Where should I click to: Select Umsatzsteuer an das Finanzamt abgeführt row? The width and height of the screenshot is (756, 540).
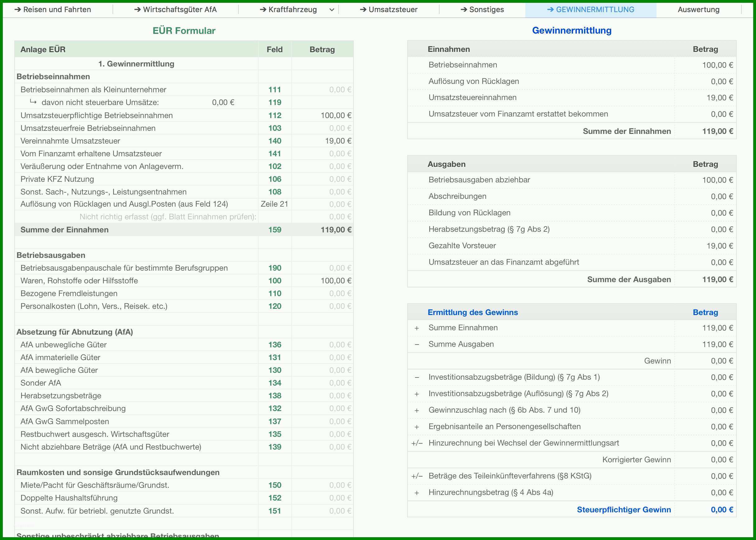pos(572,262)
